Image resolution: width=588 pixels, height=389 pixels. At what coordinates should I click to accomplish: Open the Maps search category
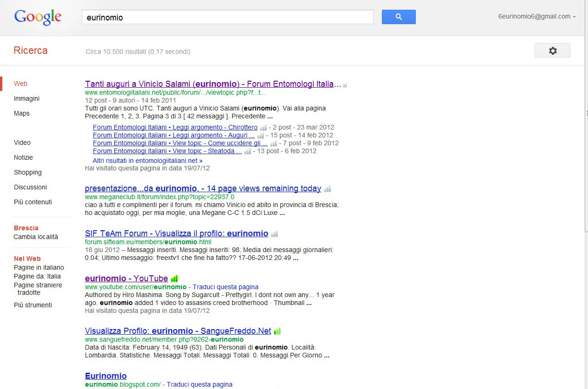coord(21,113)
